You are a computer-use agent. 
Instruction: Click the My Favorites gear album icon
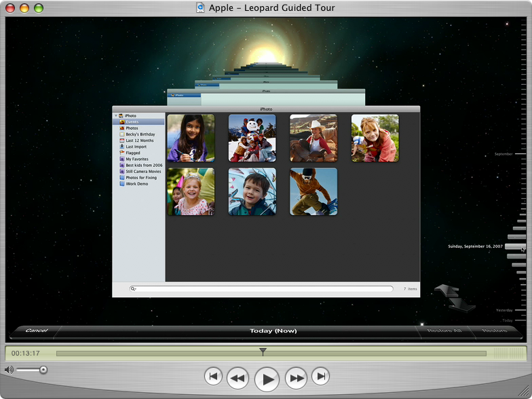(x=122, y=159)
